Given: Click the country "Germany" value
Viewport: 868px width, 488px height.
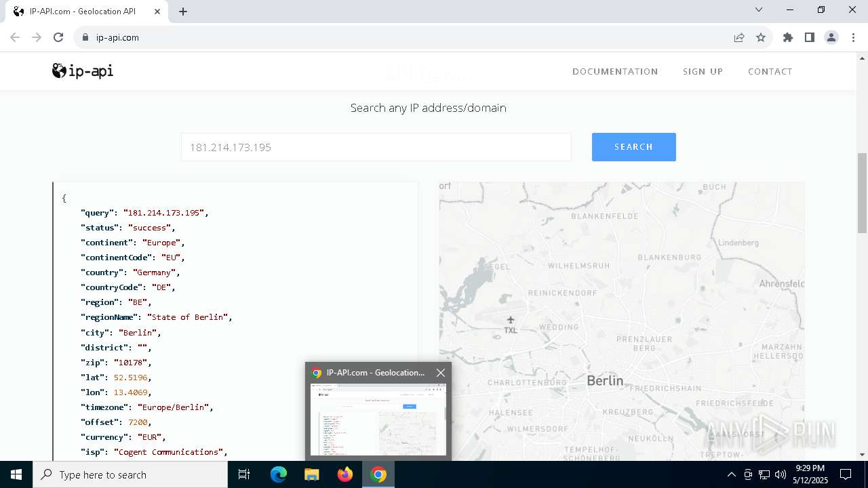Looking at the screenshot, I should 154,272.
